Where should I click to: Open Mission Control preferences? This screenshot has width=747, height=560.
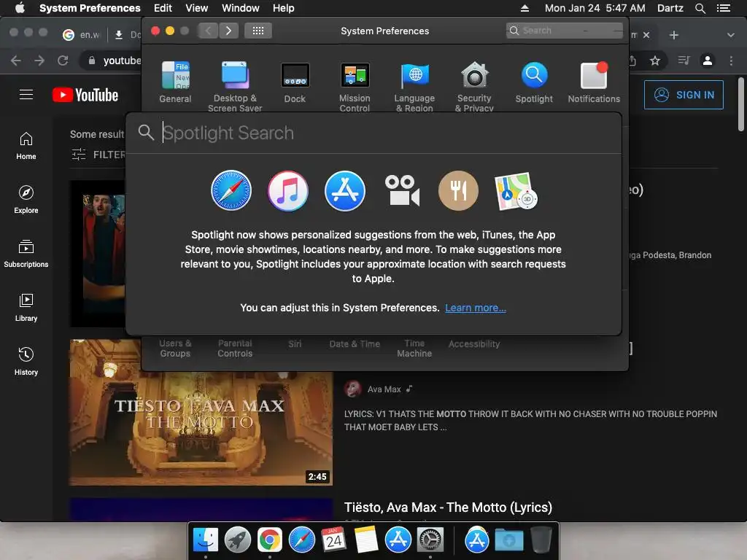[x=355, y=86]
